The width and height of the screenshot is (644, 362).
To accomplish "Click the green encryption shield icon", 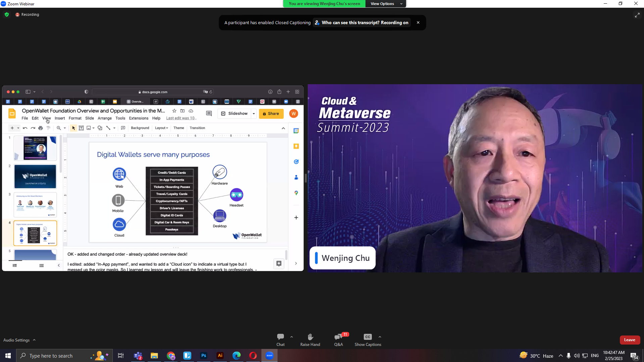I will point(7,14).
